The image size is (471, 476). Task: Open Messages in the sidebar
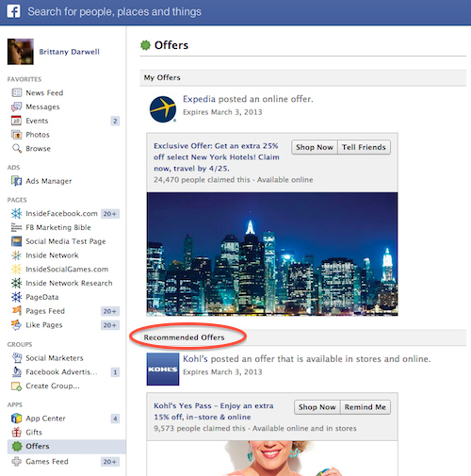42,107
